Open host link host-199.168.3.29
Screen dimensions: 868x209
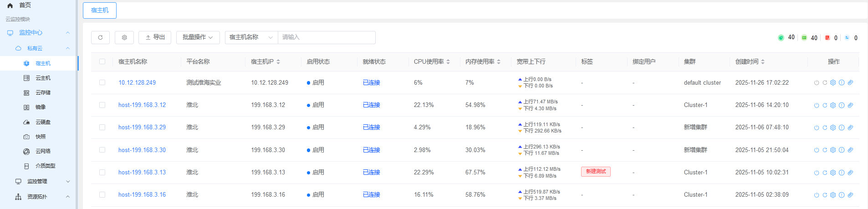pyautogui.click(x=142, y=127)
